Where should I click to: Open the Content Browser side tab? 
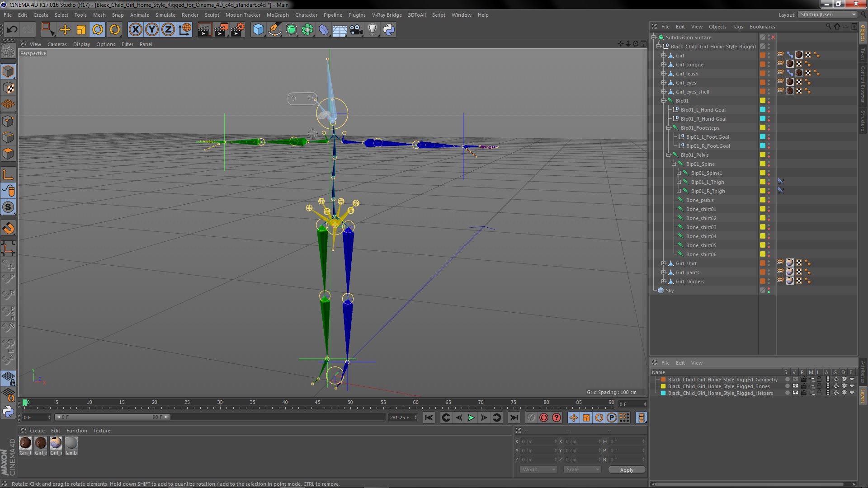coord(863,84)
